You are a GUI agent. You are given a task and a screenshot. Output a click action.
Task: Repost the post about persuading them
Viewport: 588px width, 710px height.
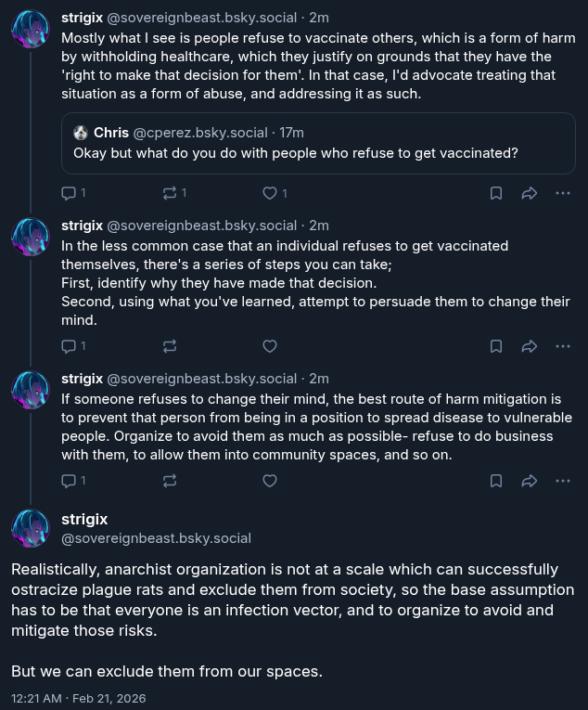(170, 346)
